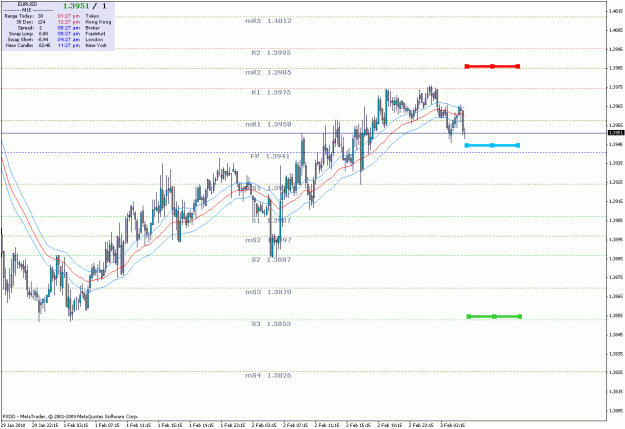Click the mS4 1.3826 pivot label

pyautogui.click(x=268, y=376)
